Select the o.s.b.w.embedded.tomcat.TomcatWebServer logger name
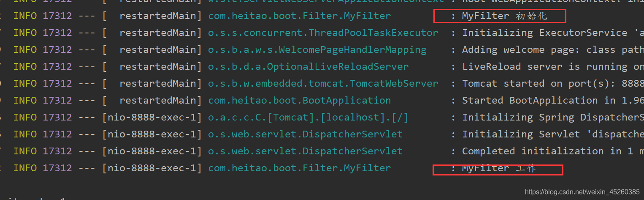 pyautogui.click(x=323, y=84)
